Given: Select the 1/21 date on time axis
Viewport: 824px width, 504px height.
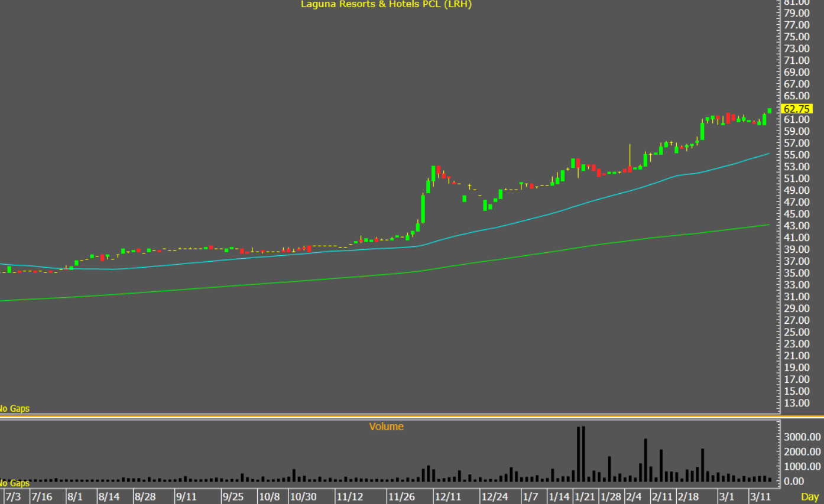Looking at the screenshot, I should pos(585,496).
